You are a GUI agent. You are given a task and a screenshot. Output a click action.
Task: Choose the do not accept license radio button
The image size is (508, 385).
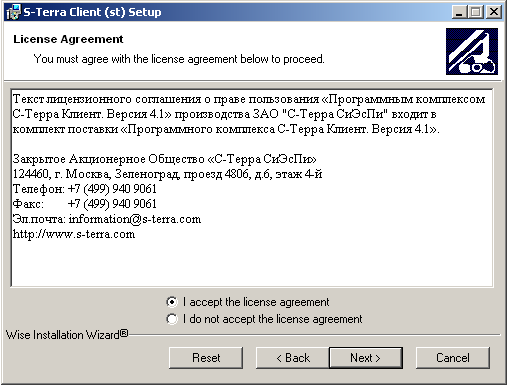pos(172,319)
